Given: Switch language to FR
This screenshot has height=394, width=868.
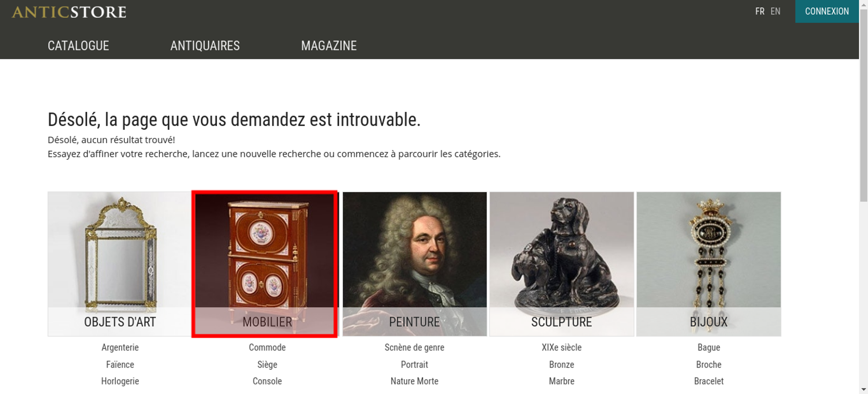Looking at the screenshot, I should coord(759,11).
